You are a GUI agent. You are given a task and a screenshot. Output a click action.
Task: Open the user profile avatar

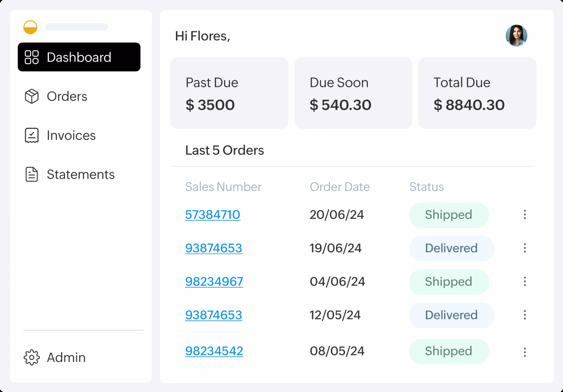click(x=516, y=36)
